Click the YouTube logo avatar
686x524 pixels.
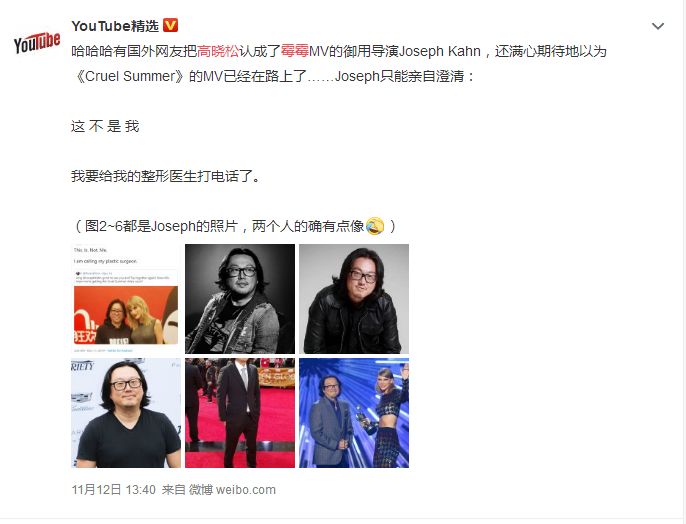(37, 42)
